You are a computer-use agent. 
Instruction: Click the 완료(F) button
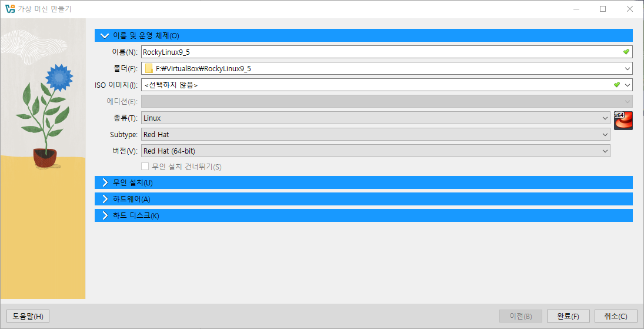click(569, 316)
